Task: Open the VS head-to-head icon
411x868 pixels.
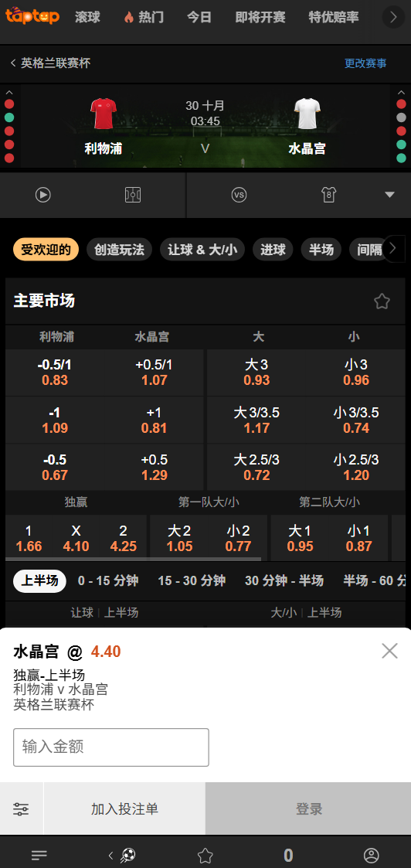Action: 239,195
